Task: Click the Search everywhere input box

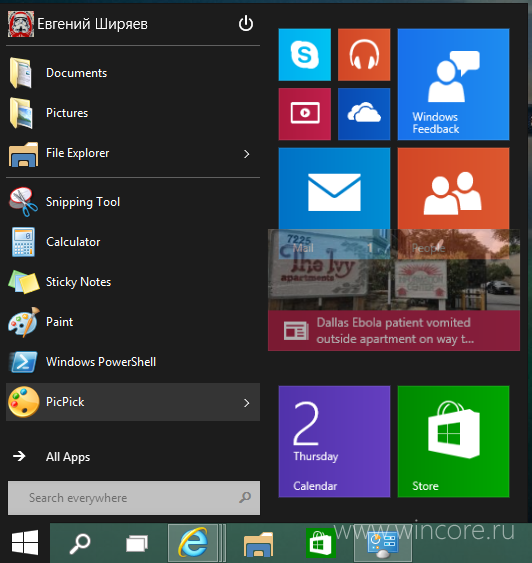Action: [x=134, y=498]
